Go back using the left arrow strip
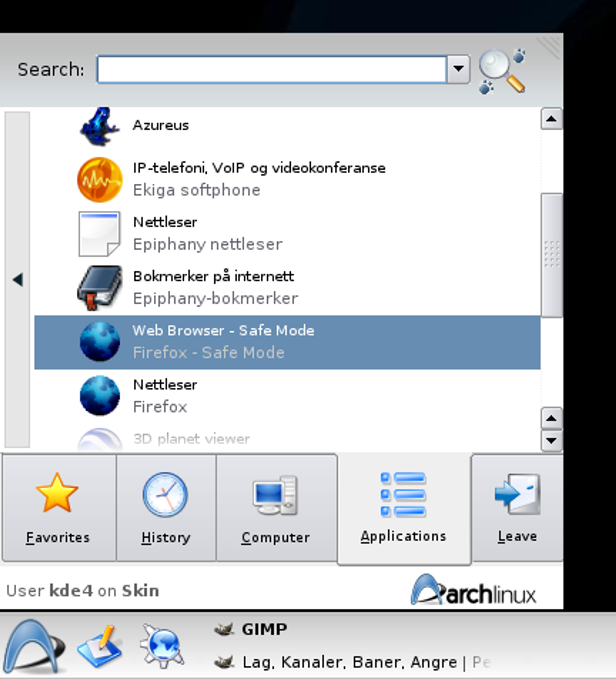The height and width of the screenshot is (679, 616). (18, 279)
